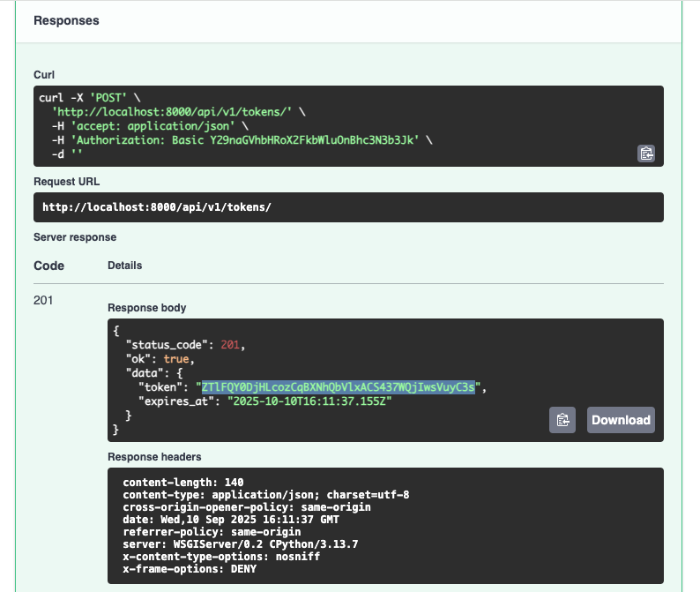Click the Curl label

click(44, 75)
